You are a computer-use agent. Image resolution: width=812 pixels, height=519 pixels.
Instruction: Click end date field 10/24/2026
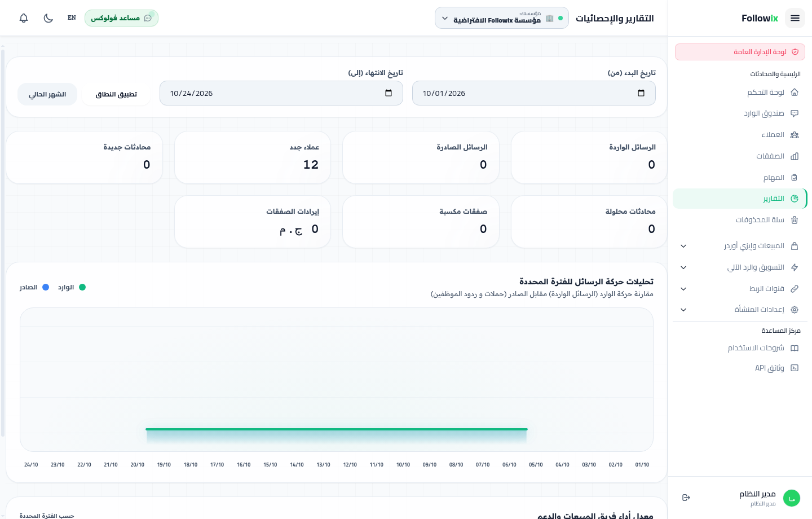(x=281, y=93)
